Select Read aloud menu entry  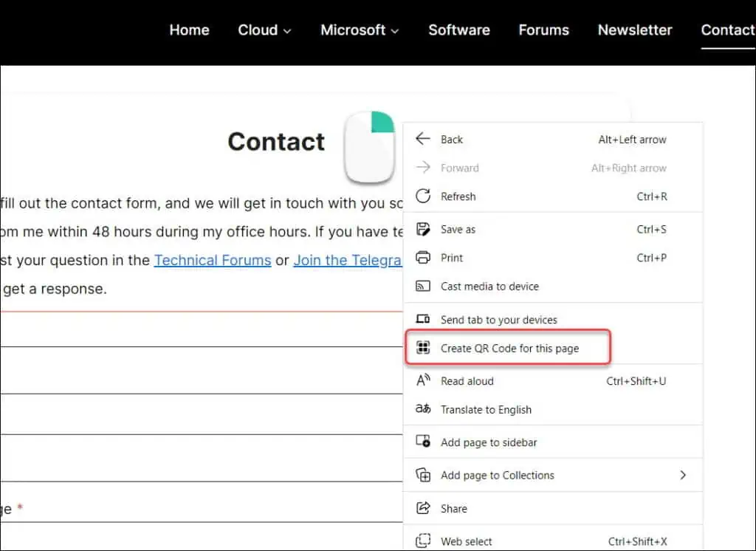click(552, 381)
